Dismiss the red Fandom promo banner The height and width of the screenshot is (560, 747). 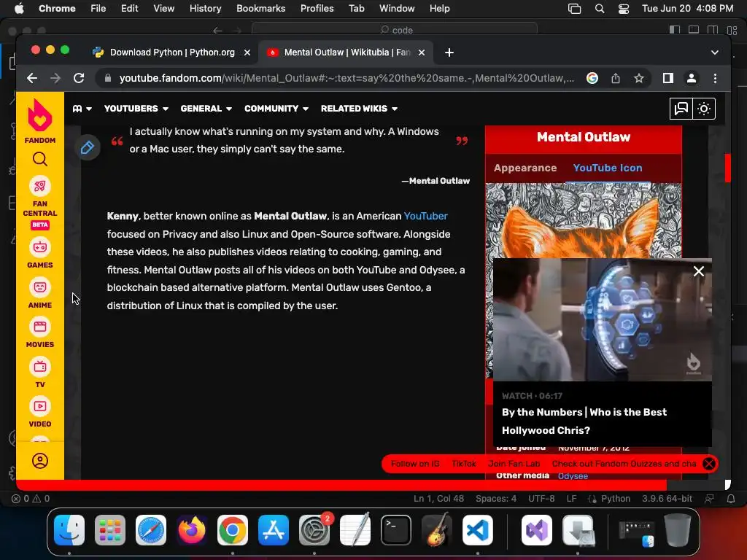click(709, 464)
